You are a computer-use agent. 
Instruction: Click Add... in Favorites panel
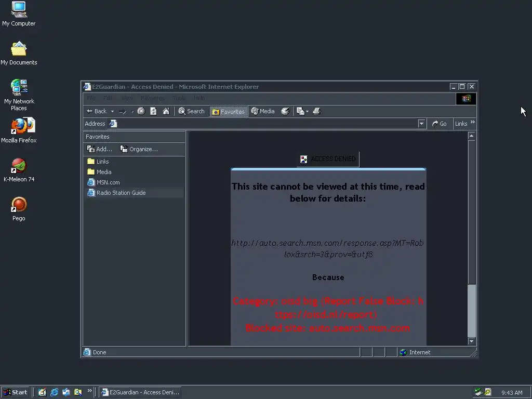[99, 149]
